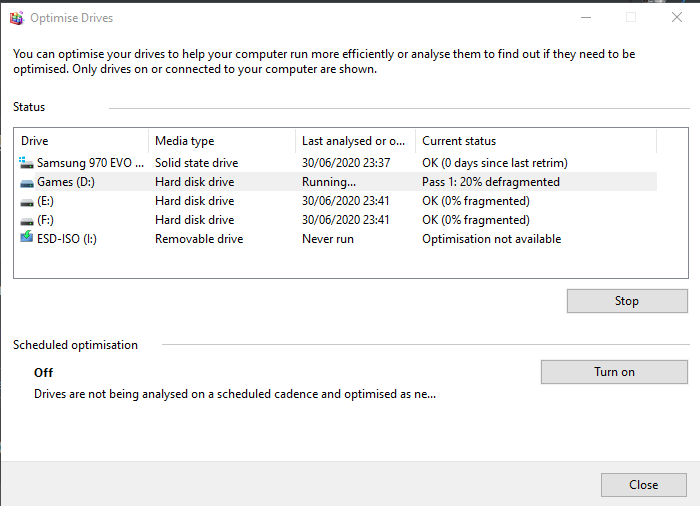Sort by the Drive column header

[80, 141]
